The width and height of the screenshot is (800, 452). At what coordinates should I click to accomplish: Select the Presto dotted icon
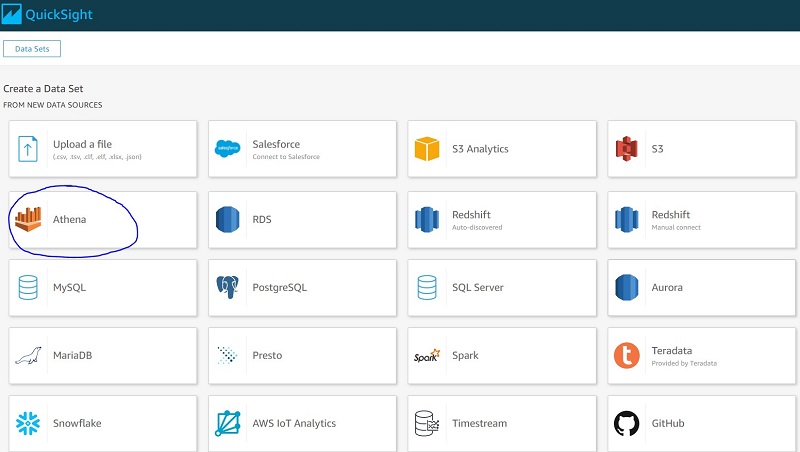228,355
